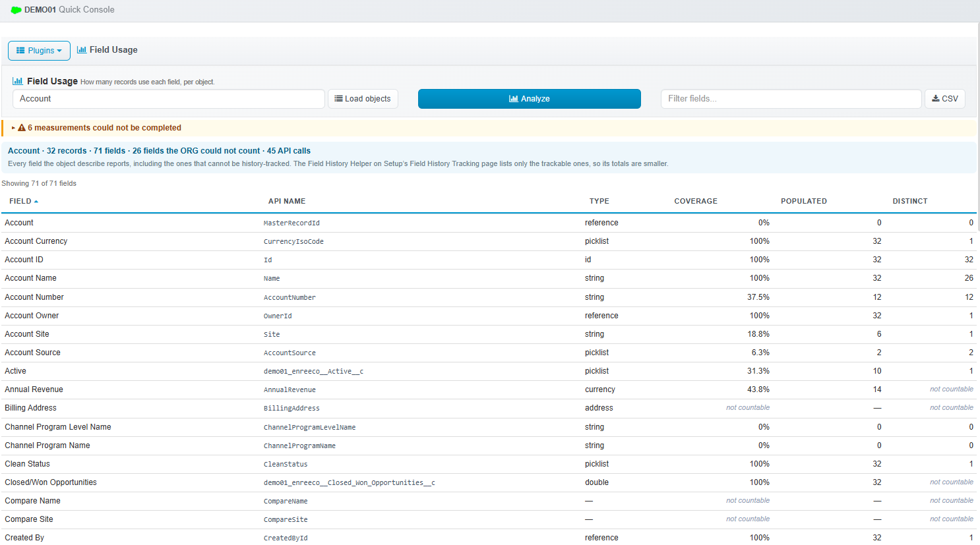Download results with the CSV button

tap(945, 99)
